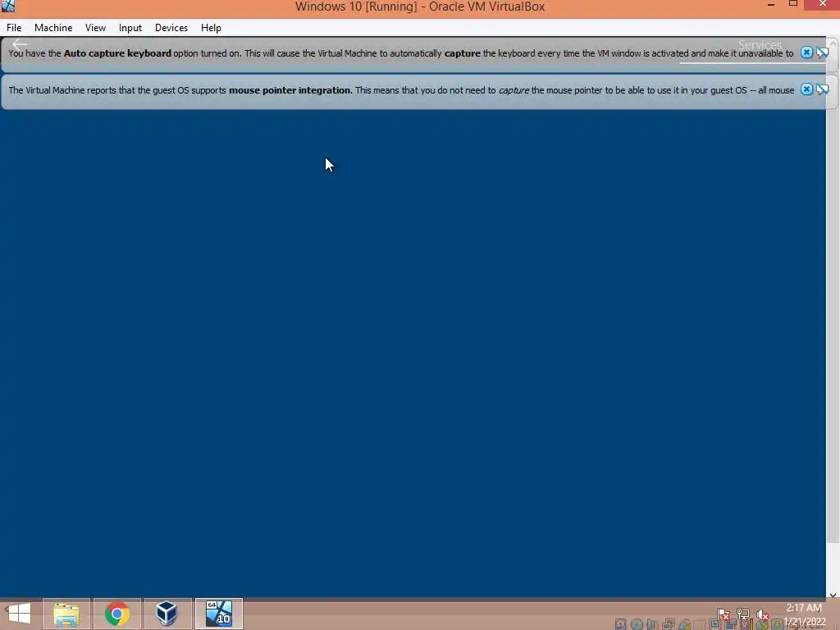Open the Windows Start button on host taskbar
This screenshot has height=630, width=840.
click(x=20, y=614)
